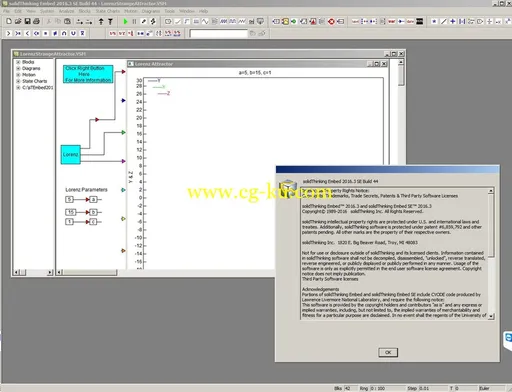Click the step signal block icon
Viewport: 512px width, 392px height.
(187, 21)
